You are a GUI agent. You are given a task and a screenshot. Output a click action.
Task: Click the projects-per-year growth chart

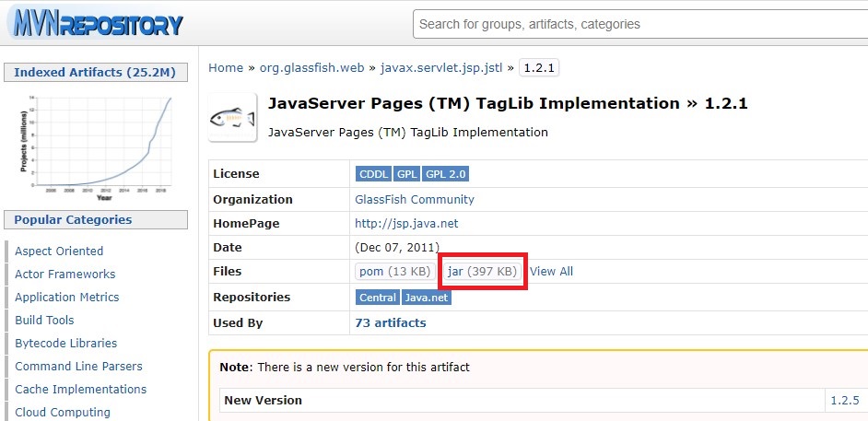tap(97, 147)
